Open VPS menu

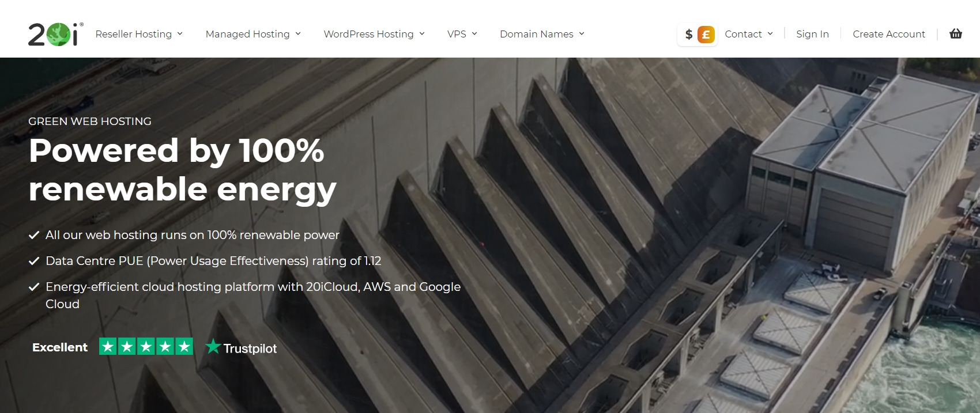coord(462,34)
